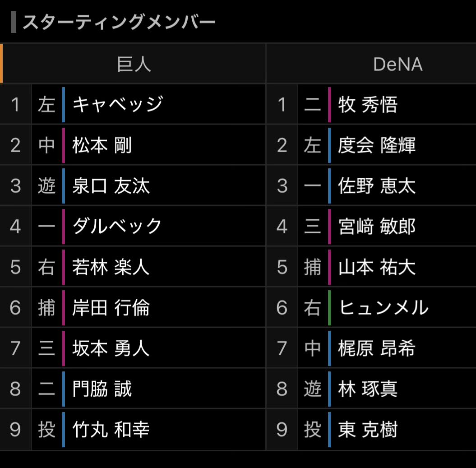Click on 泉口 友汰 in the lineup
The height and width of the screenshot is (468, 476).
tap(111, 186)
